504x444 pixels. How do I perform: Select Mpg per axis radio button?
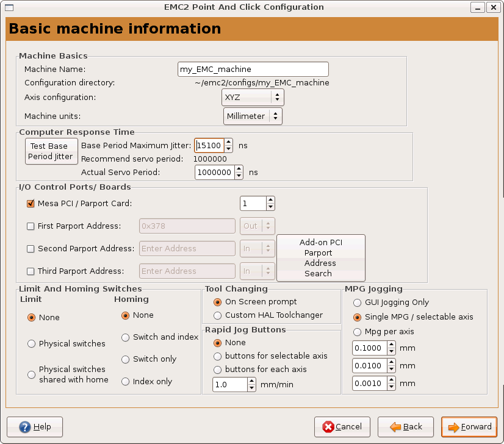(x=357, y=332)
